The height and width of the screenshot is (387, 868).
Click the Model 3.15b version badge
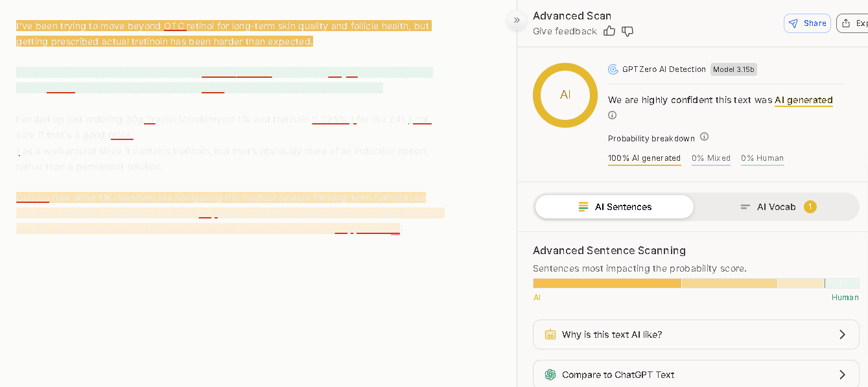(x=733, y=69)
